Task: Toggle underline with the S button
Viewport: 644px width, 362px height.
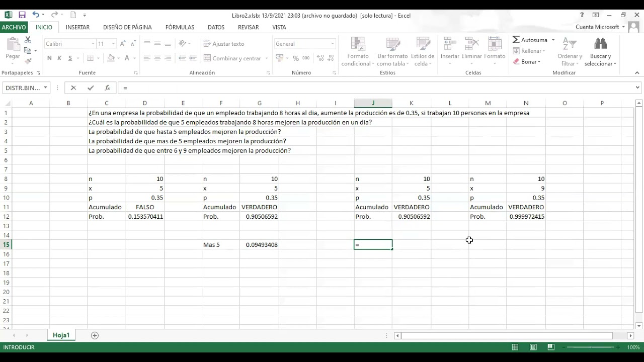Action: 70,58
